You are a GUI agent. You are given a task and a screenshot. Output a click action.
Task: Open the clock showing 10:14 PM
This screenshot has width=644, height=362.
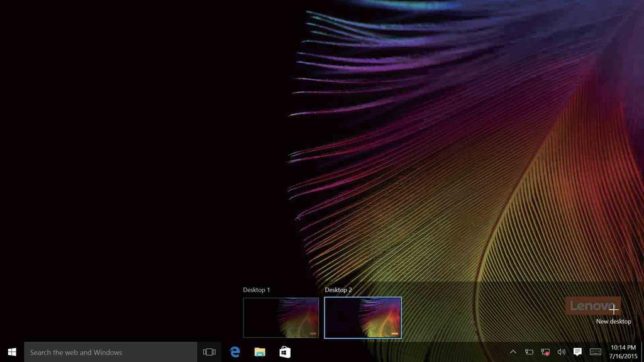pos(623,352)
